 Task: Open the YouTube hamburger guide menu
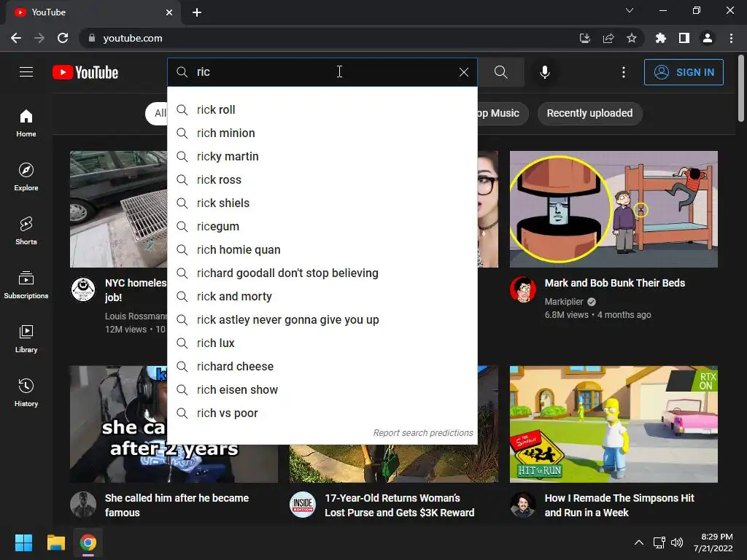[26, 72]
